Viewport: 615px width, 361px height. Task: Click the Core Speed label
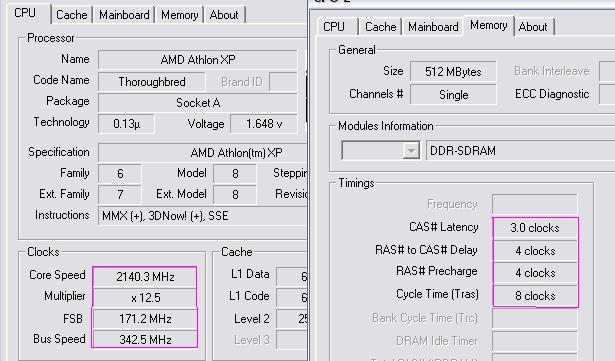(57, 275)
